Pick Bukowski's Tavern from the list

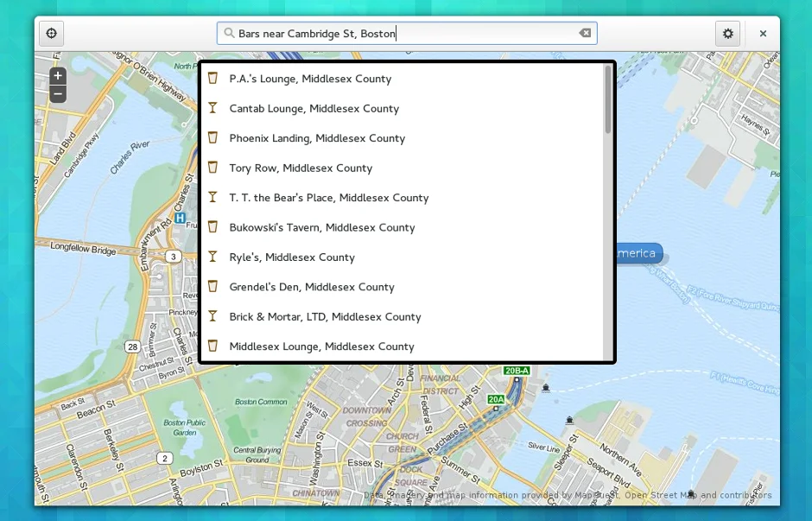pyautogui.click(x=321, y=227)
